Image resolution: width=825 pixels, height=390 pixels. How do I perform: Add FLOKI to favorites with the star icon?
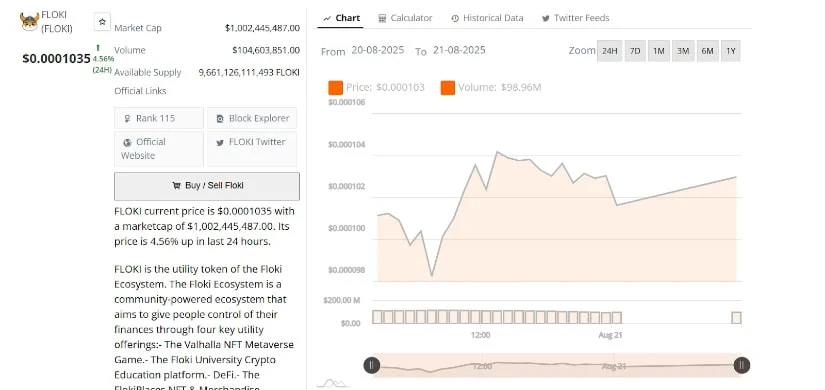point(102,22)
